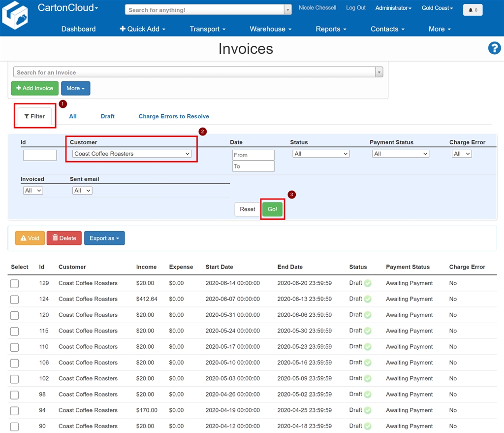504x433 pixels.
Task: Click the Reset filter button
Action: 248,209
